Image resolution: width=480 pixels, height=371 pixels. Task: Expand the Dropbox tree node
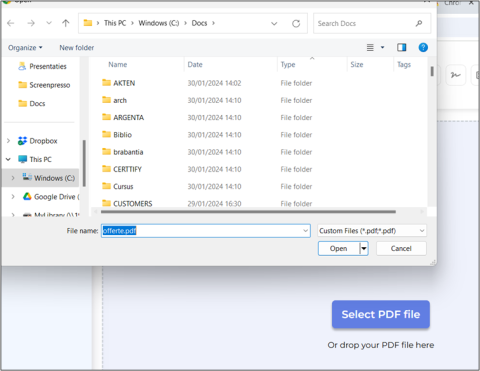pyautogui.click(x=9, y=141)
